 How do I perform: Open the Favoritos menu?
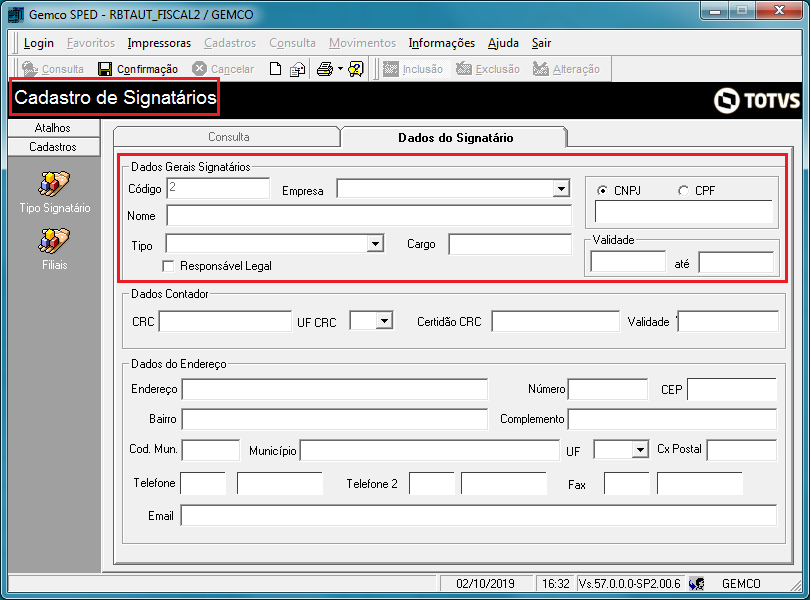(91, 43)
